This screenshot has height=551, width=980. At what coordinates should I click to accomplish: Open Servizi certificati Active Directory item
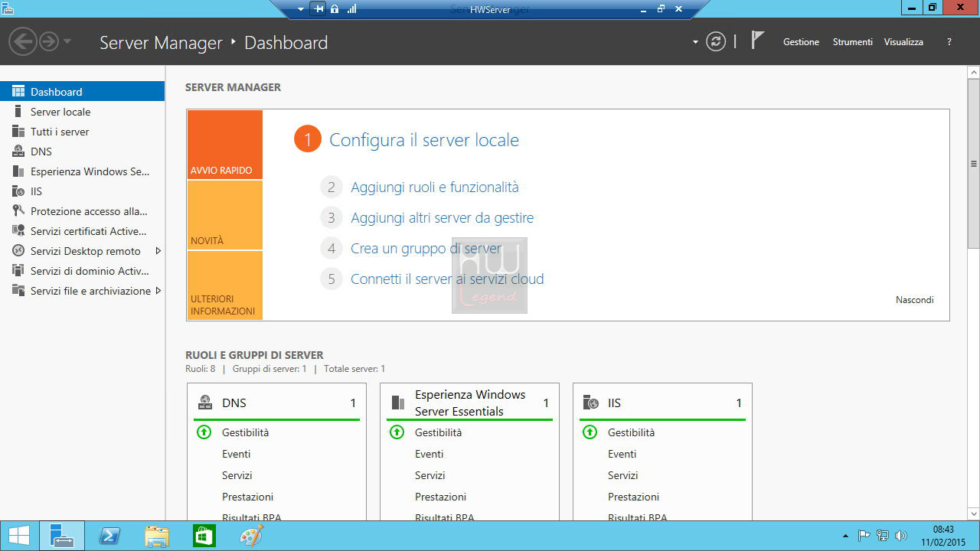pyautogui.click(x=82, y=231)
